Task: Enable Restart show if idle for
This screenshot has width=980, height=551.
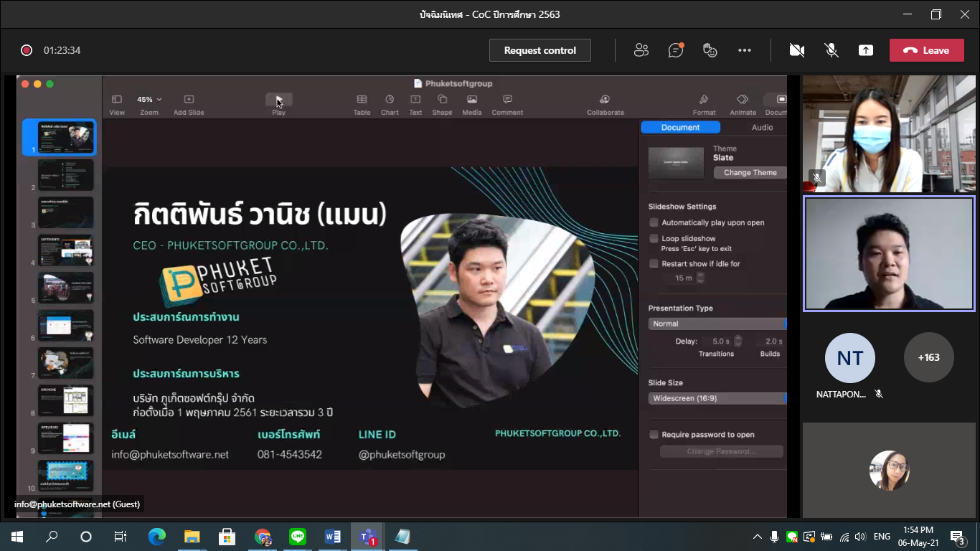Action: click(x=654, y=263)
